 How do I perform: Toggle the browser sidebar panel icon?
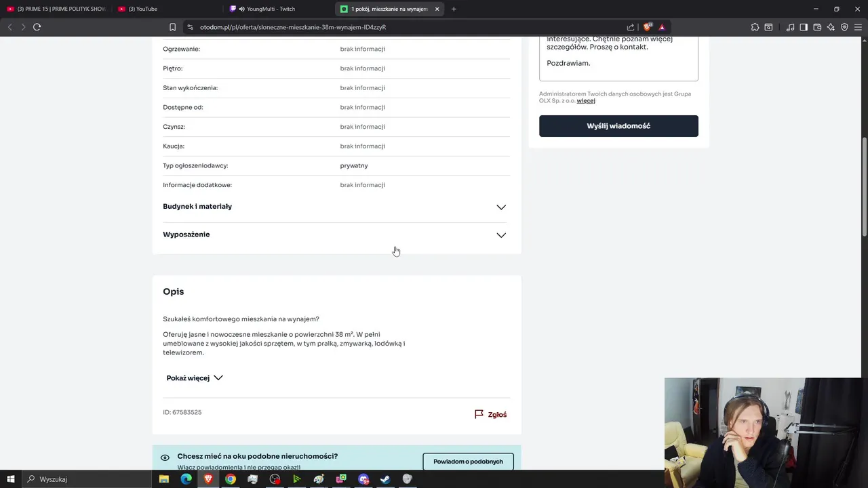click(804, 27)
